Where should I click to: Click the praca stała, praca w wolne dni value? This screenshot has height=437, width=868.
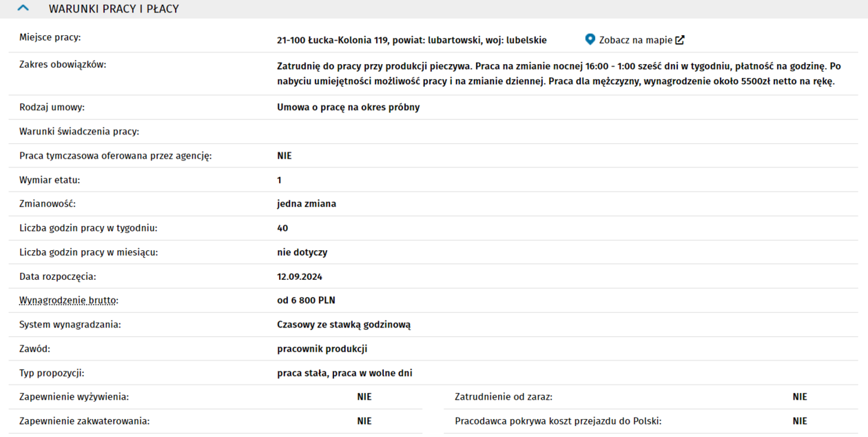344,373
